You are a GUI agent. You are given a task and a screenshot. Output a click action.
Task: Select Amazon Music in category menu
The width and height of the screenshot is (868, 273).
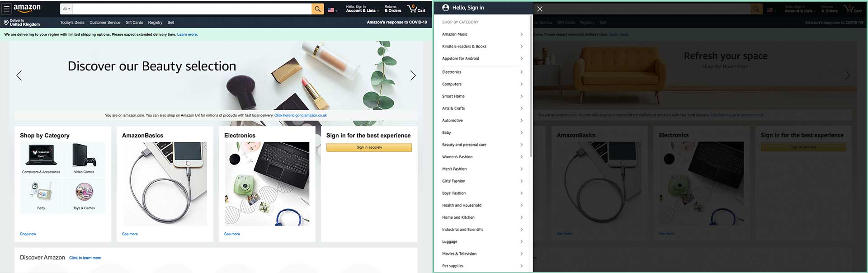click(x=482, y=34)
